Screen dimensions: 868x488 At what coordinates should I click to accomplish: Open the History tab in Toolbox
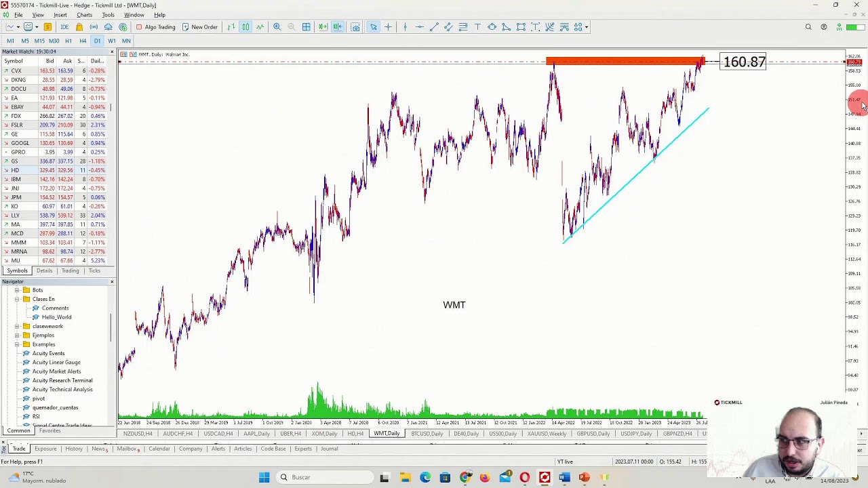tap(73, 449)
